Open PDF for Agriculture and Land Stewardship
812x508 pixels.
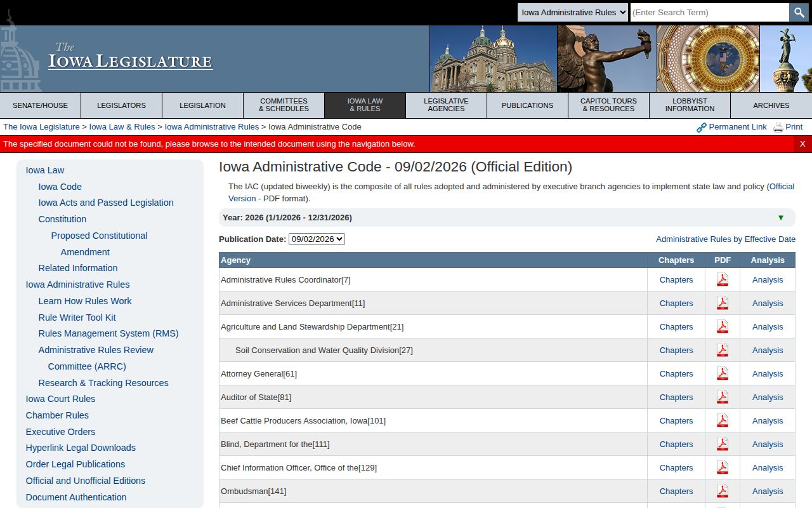pyautogui.click(x=723, y=327)
